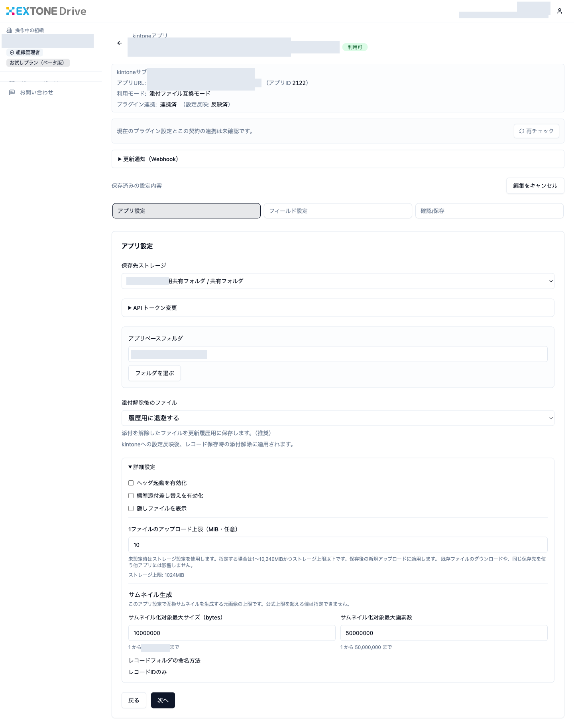Click the 戻る button
Image resolution: width=574 pixels, height=728 pixels.
[x=134, y=700]
